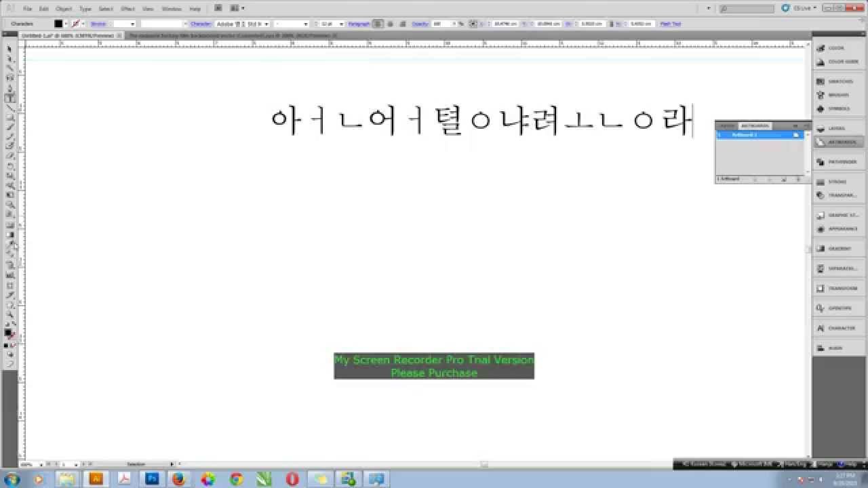Open the Layers panel from dock
Screen dimensions: 868x488
pos(838,128)
